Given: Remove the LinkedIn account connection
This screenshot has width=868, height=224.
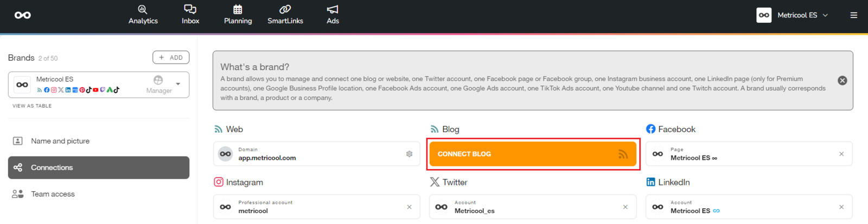Looking at the screenshot, I should [x=841, y=207].
